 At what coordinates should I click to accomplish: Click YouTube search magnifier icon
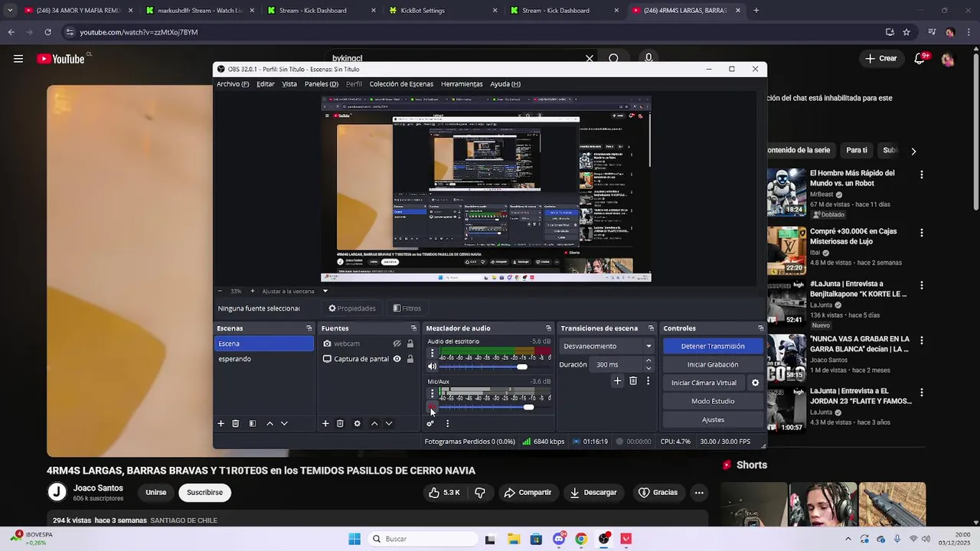point(614,58)
